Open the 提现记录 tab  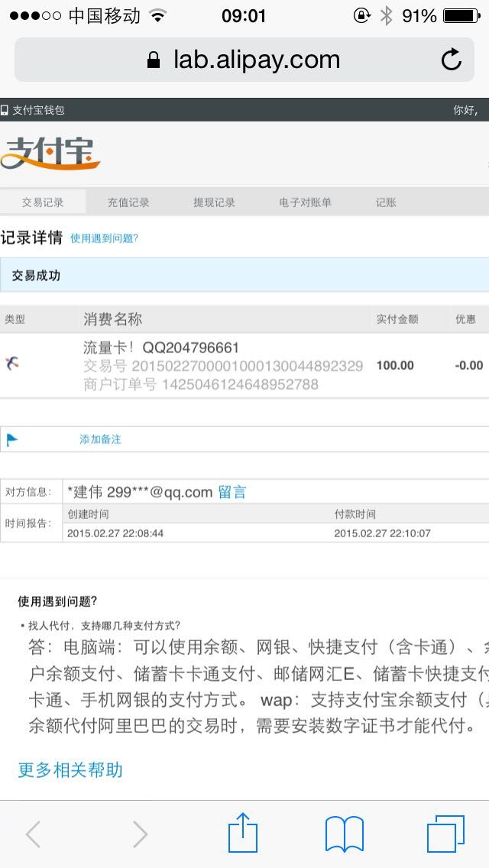tap(214, 202)
